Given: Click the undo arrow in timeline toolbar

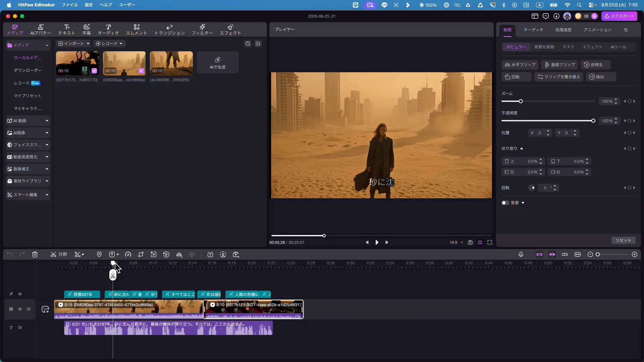Looking at the screenshot, I should tap(9, 254).
